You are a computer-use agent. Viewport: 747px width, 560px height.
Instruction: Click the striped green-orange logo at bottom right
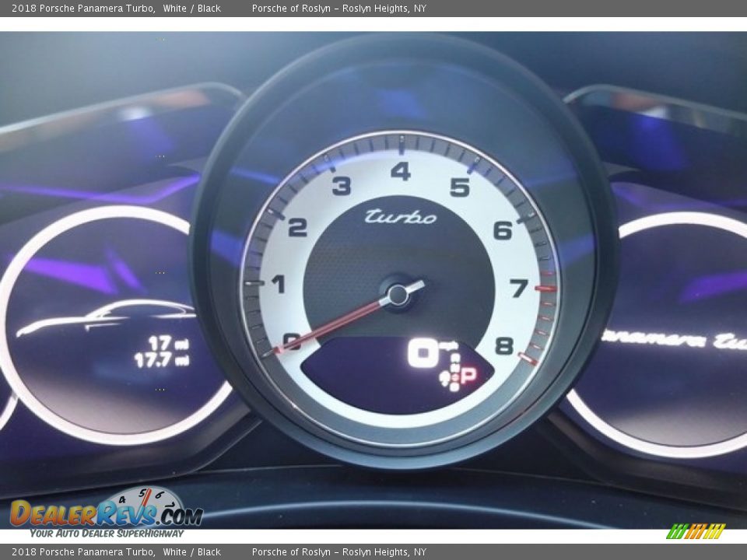(696, 531)
